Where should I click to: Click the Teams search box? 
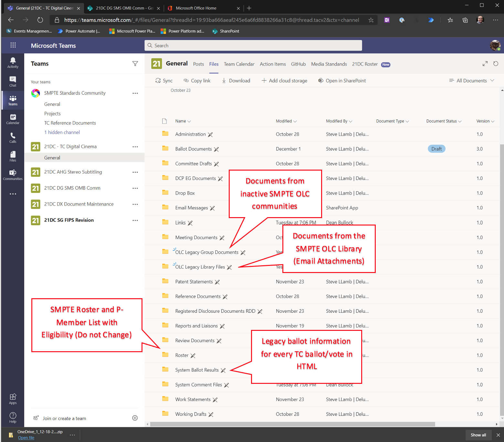[253, 46]
